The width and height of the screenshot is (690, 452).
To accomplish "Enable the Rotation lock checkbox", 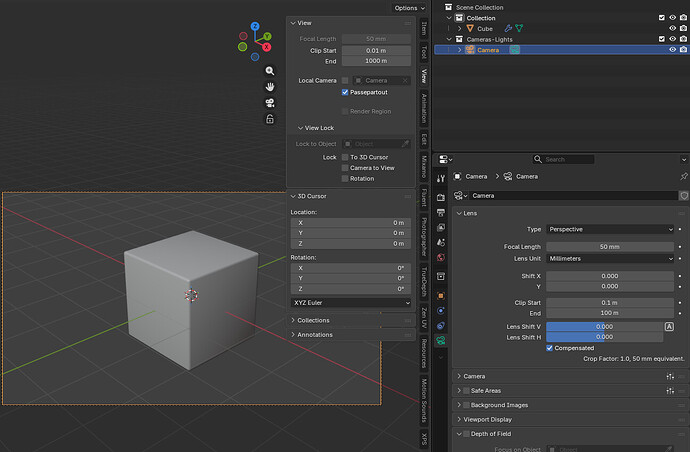I will [345, 179].
